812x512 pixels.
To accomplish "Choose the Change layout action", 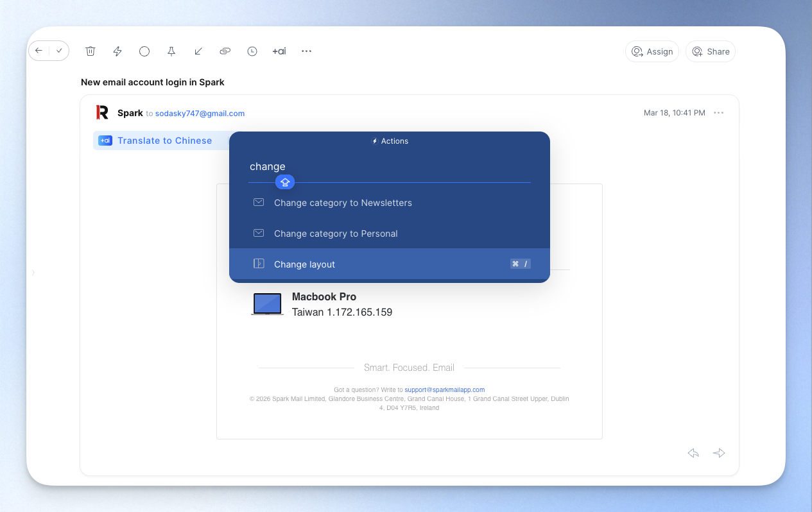I will (x=304, y=264).
